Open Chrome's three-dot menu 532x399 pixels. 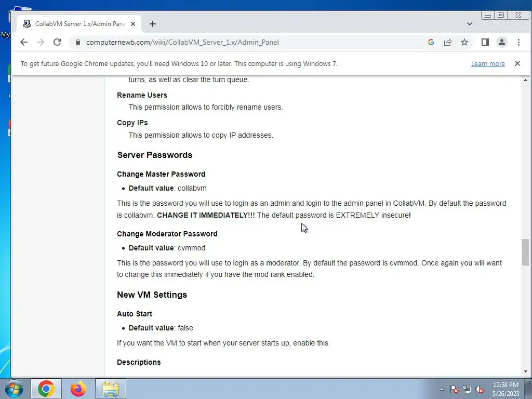pyautogui.click(x=518, y=42)
